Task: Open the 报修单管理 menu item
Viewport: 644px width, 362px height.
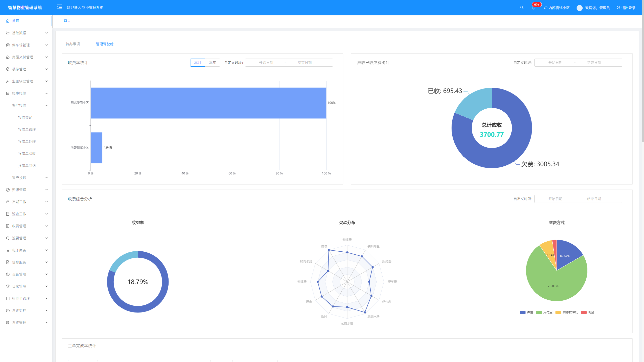Action: [27, 129]
